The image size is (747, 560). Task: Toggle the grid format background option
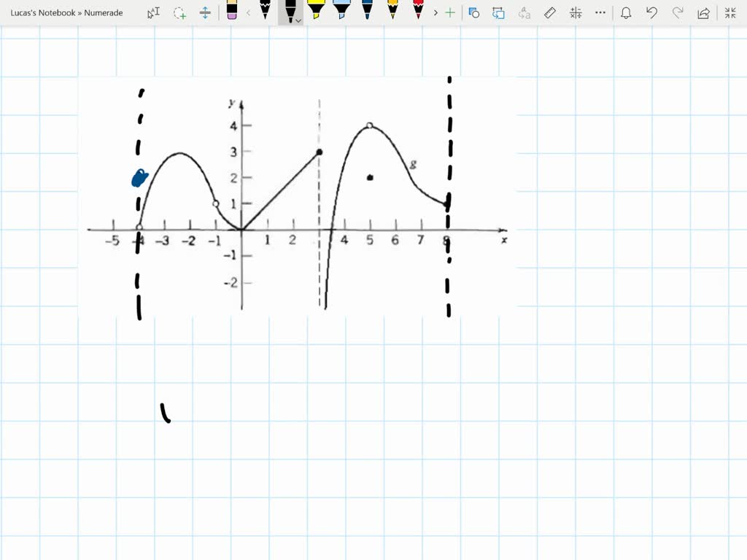(x=575, y=12)
